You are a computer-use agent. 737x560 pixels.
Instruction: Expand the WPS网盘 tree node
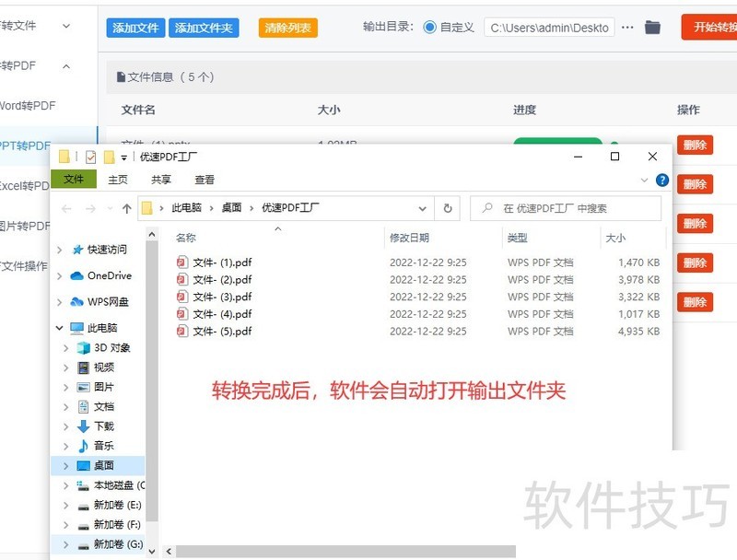point(60,301)
